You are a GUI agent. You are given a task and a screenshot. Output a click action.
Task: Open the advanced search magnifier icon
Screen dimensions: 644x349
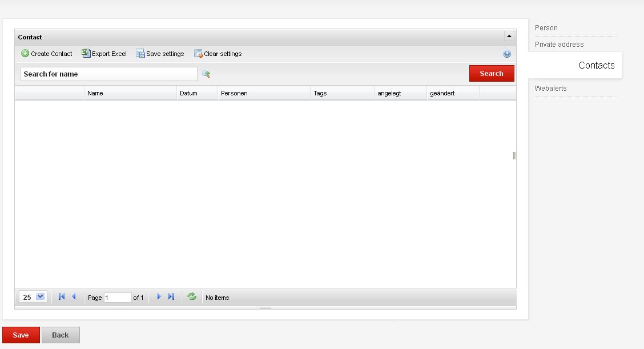click(206, 74)
